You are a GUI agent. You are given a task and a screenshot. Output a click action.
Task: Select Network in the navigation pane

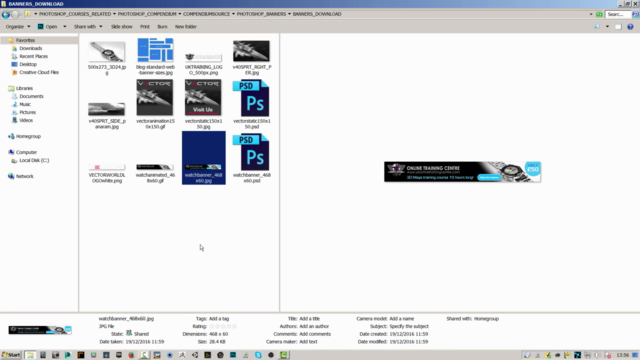click(x=24, y=176)
